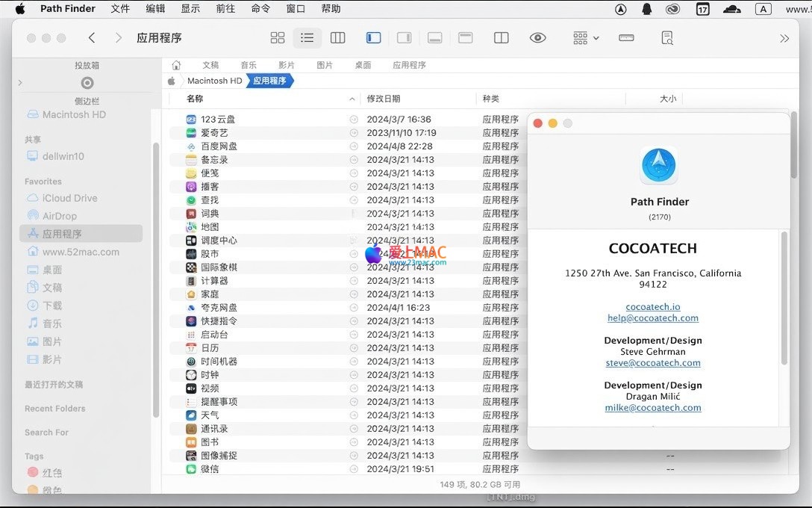Open the 前往 menu in menu bar
Image resolution: width=812 pixels, height=508 pixels.
225,9
